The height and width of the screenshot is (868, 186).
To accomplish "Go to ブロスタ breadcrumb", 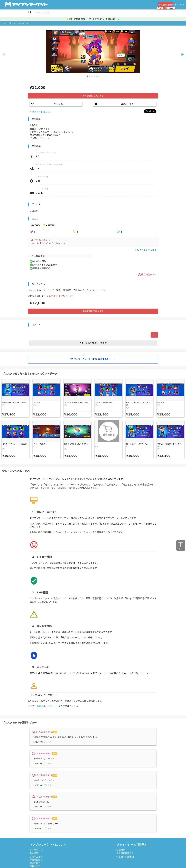I will tap(21, 23).
